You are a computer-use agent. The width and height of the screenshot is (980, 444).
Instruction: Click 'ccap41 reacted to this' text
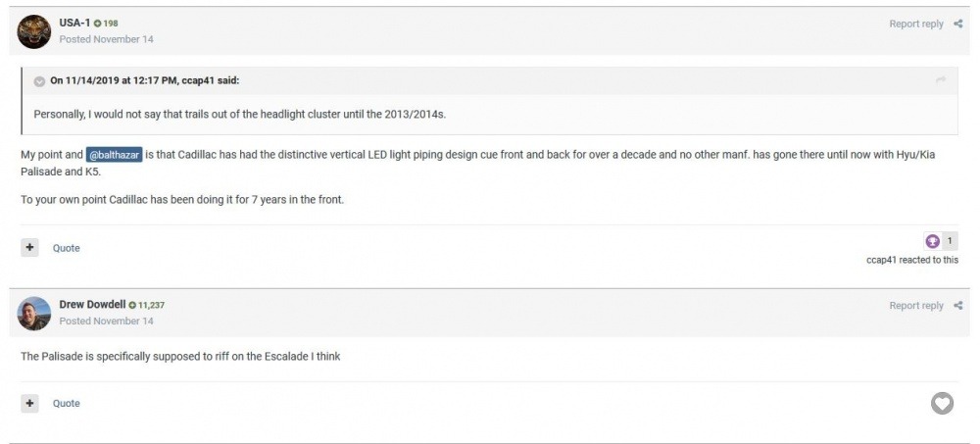911,260
